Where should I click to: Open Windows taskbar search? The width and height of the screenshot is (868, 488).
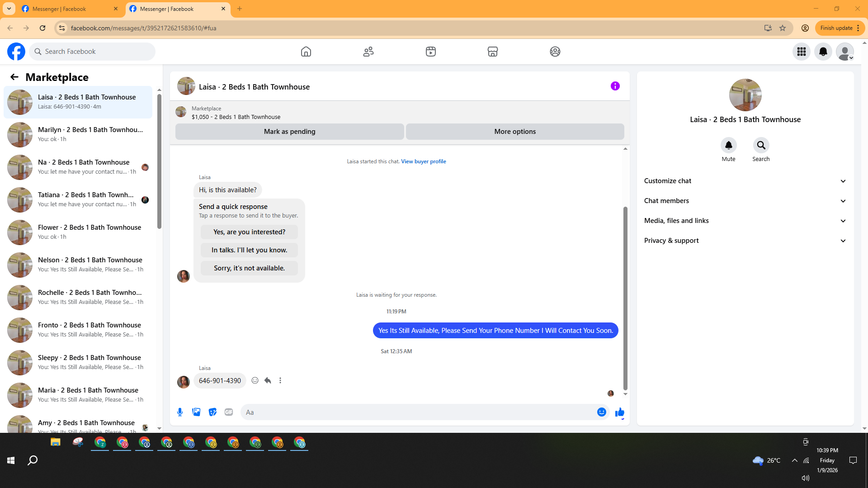point(33,460)
